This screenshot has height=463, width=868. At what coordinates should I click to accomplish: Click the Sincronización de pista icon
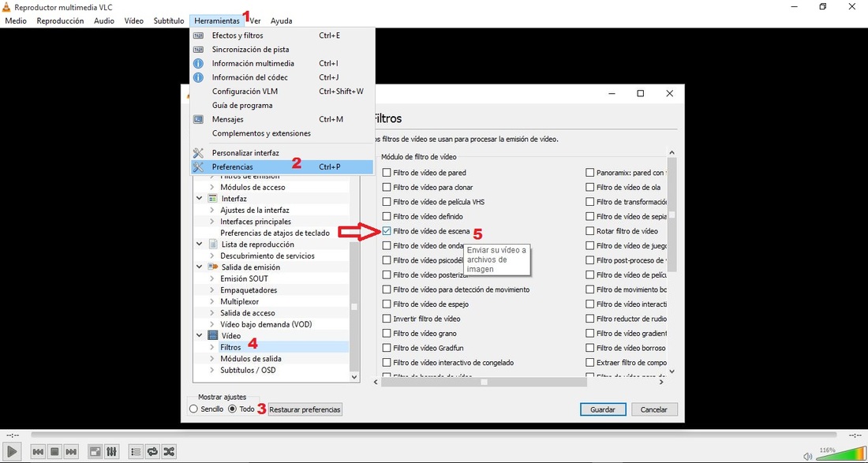pos(198,49)
